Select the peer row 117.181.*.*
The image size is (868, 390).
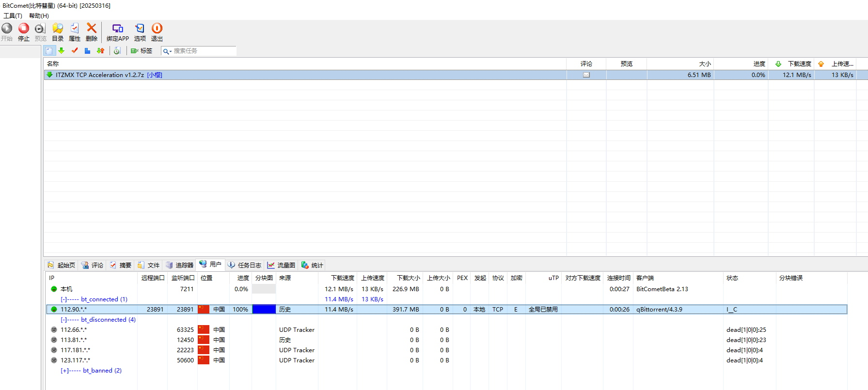446,350
